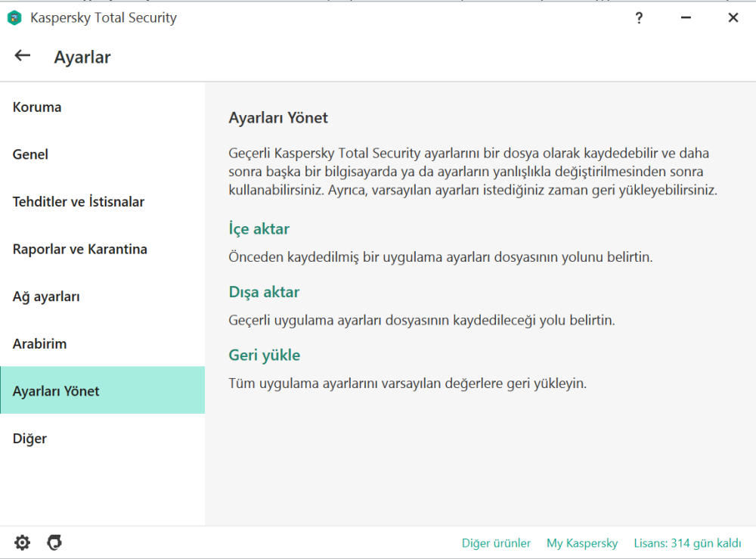This screenshot has height=559, width=756.
Task: Click Dışa aktar to export settings
Action: point(264,291)
